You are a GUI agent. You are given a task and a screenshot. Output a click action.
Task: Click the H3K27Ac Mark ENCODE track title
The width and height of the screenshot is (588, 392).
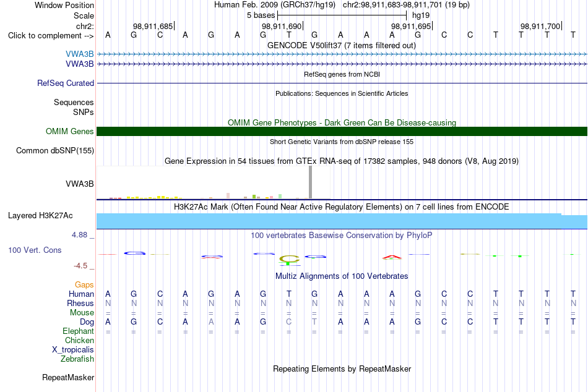pyautogui.click(x=342, y=207)
